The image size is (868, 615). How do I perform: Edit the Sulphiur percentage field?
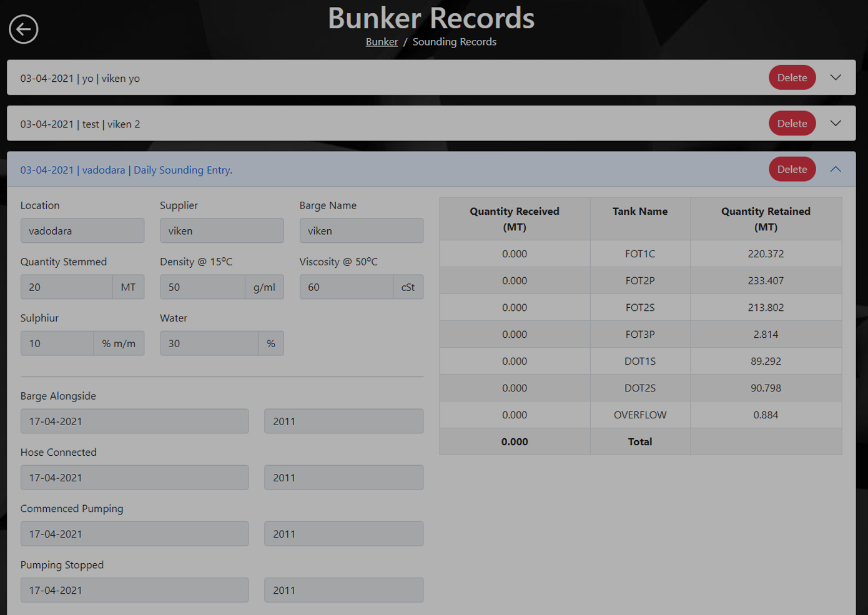[57, 343]
